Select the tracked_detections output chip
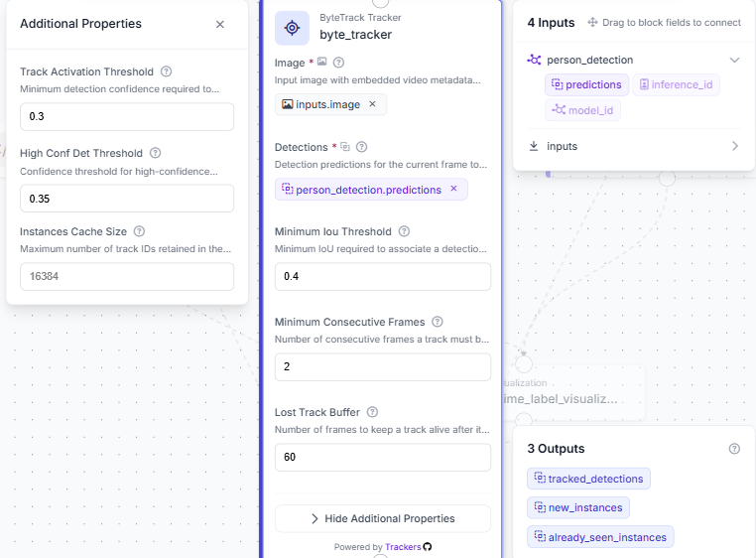The image size is (756, 558). click(x=588, y=479)
